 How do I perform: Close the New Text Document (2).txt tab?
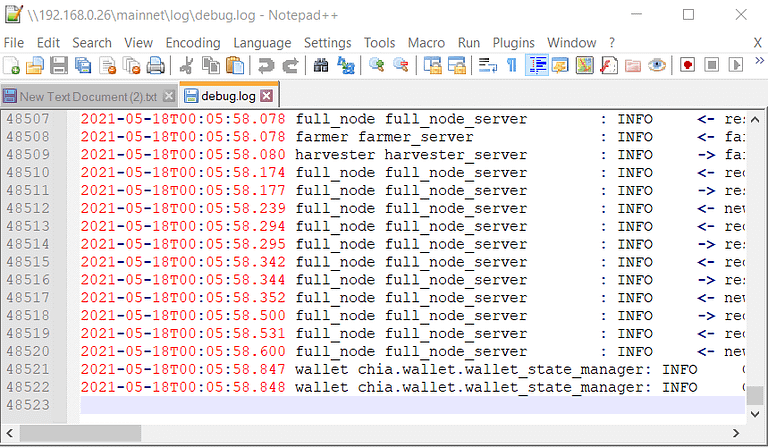pos(168,96)
